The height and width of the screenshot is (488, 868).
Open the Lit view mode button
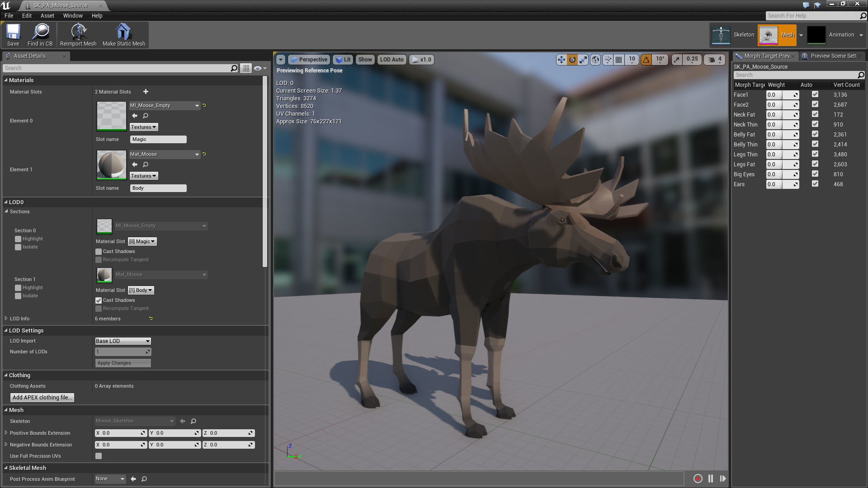pos(343,60)
